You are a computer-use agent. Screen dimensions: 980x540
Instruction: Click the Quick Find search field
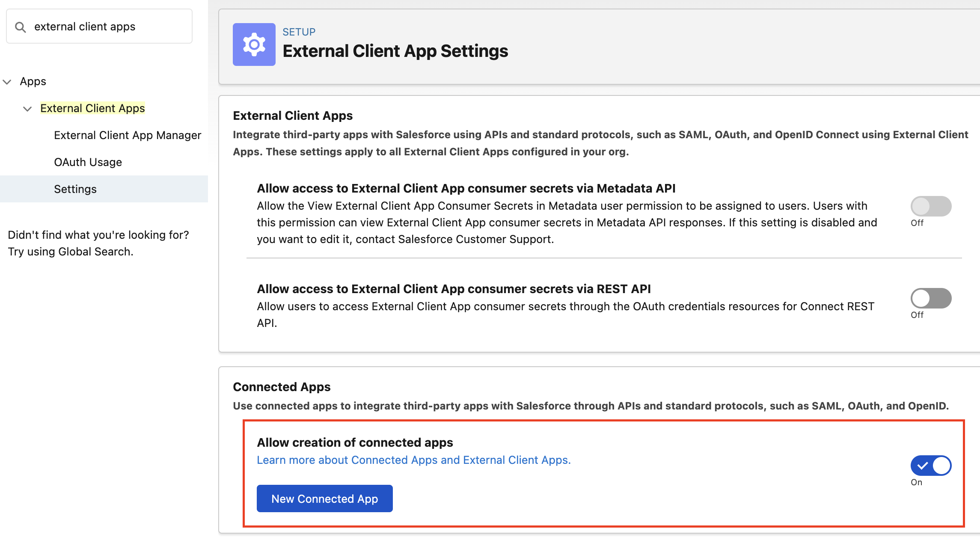coord(107,27)
